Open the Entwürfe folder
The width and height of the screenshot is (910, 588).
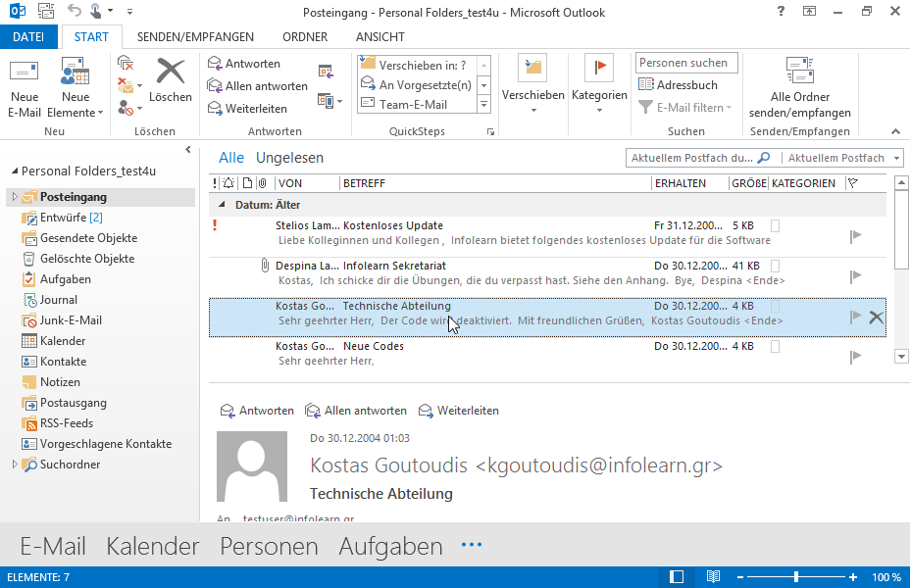tap(72, 218)
